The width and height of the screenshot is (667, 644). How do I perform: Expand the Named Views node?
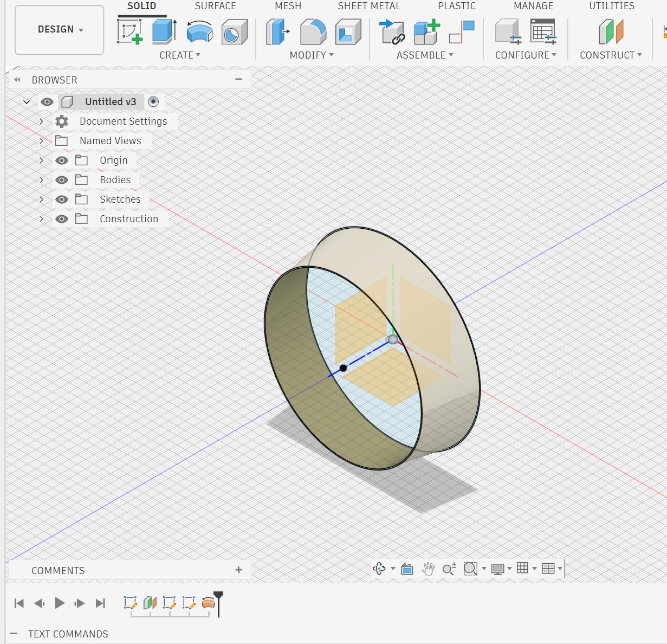pyautogui.click(x=41, y=141)
